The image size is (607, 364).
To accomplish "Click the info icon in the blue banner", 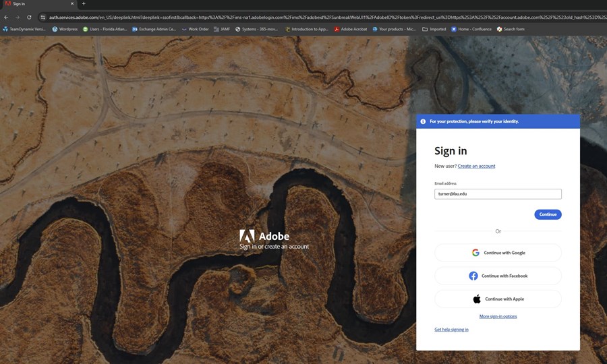I will (423, 121).
